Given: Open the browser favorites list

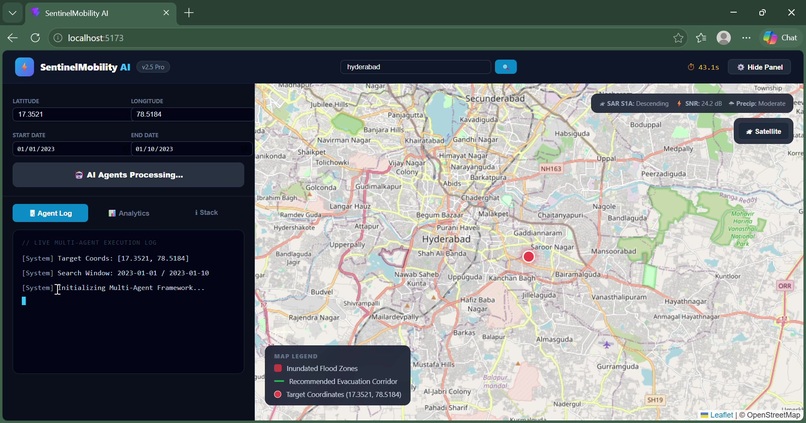Looking at the screenshot, I should [x=701, y=38].
